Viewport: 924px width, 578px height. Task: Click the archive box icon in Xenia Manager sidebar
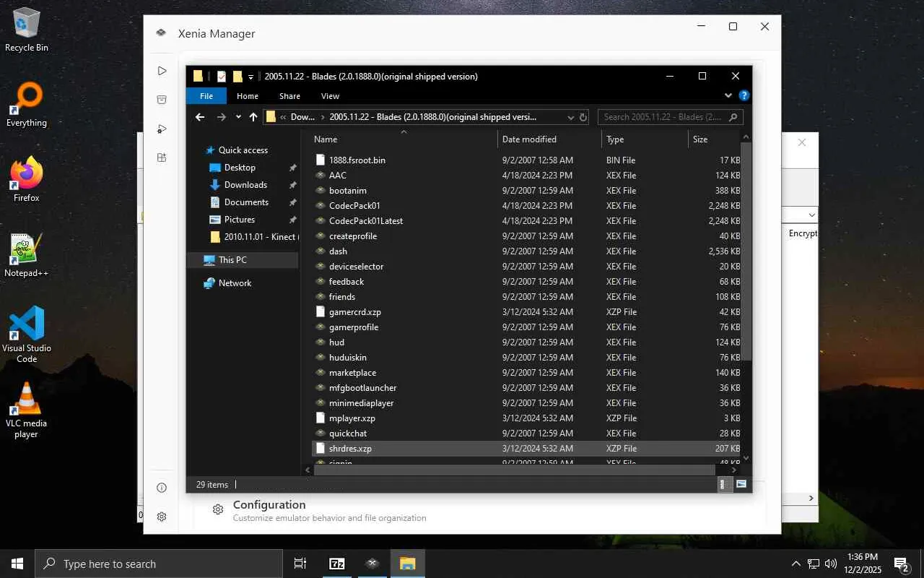(162, 100)
